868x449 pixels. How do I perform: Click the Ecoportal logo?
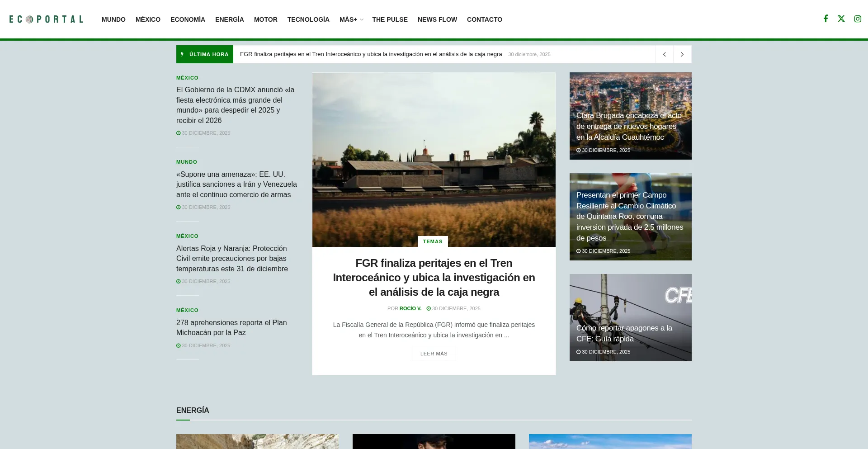click(46, 19)
